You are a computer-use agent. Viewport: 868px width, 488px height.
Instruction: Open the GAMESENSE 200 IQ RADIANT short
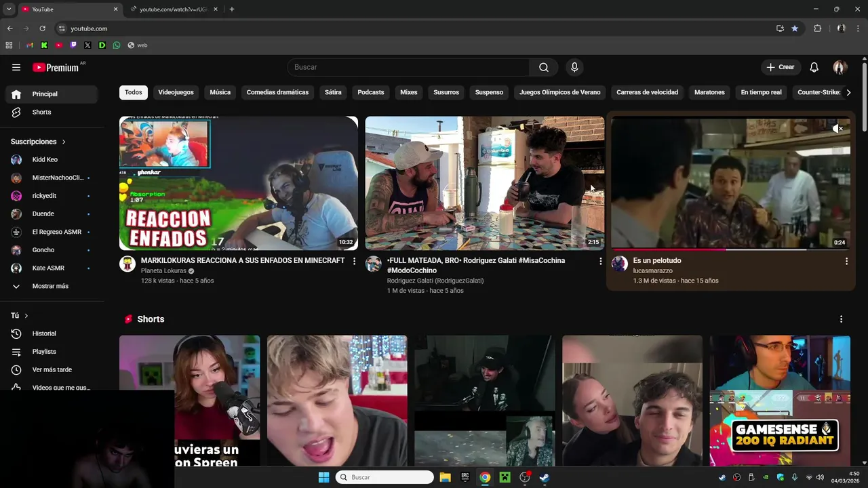[780, 401]
